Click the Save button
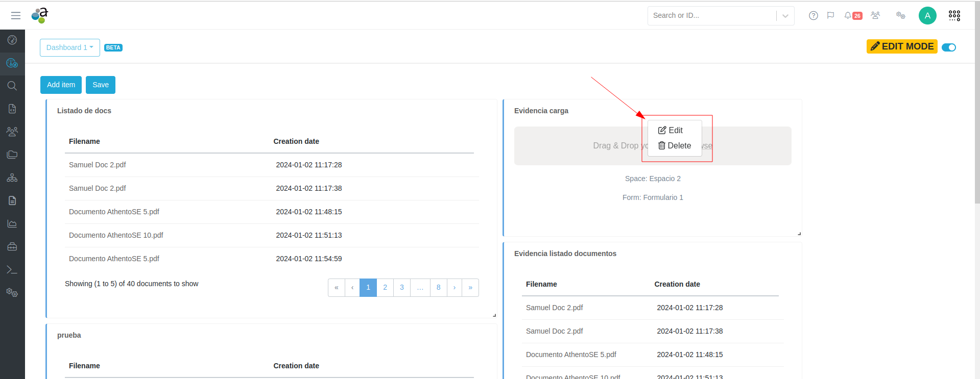This screenshot has width=980, height=379. 101,85
